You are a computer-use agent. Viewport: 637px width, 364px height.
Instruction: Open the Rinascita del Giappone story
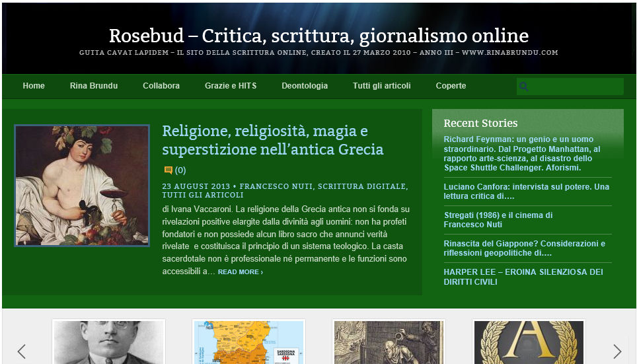524,248
